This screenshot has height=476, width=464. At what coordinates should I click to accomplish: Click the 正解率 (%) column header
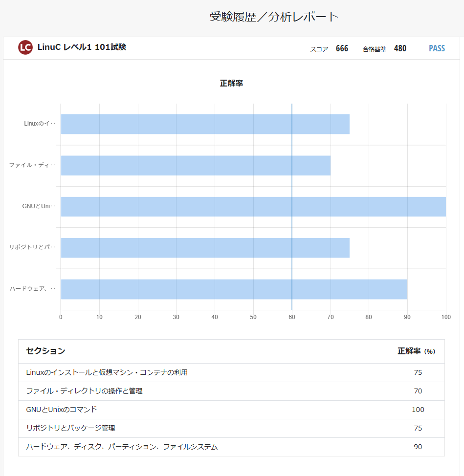coord(416,351)
